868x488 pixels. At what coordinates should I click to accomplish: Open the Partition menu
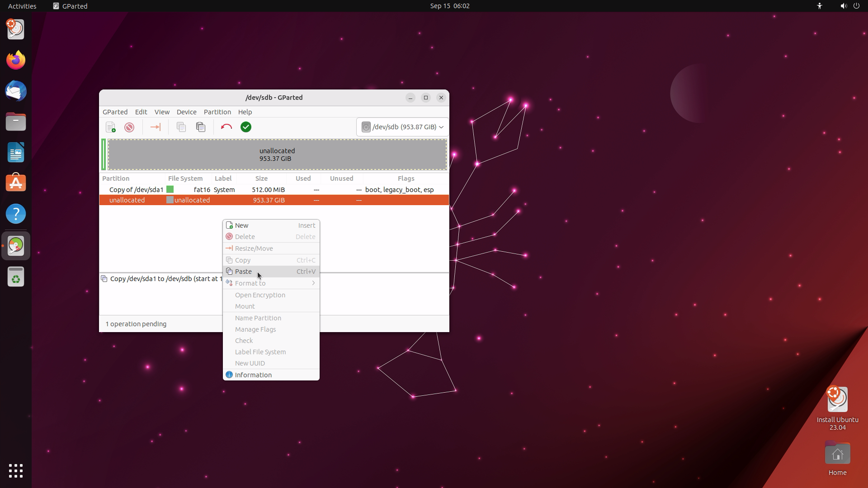217,112
